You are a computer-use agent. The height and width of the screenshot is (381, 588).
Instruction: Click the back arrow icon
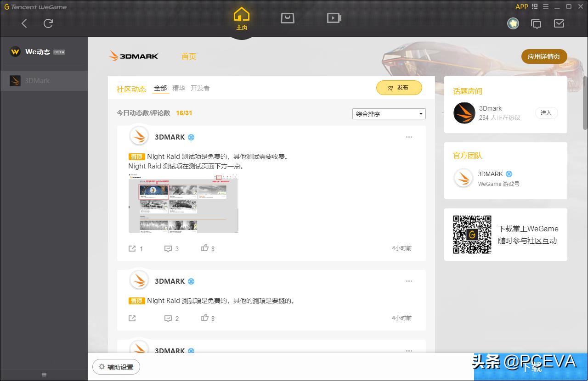[x=24, y=23]
